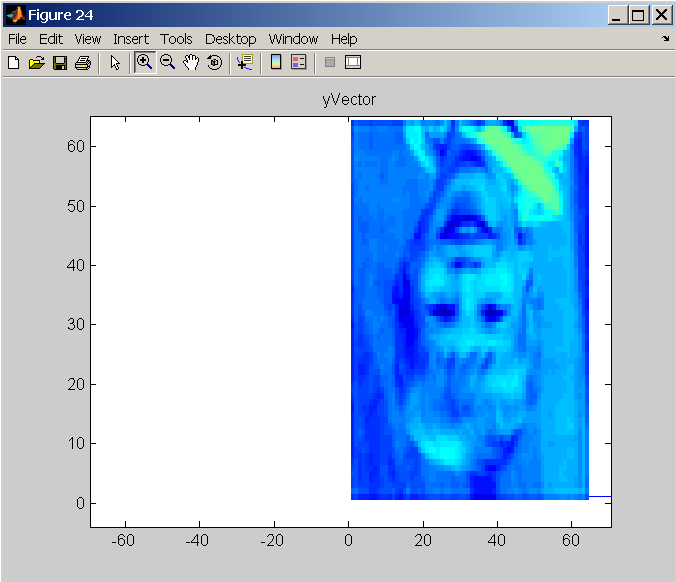Screen dimensions: 676x582
Task: Insert a colorbar using the toolbar icon
Action: 276,63
